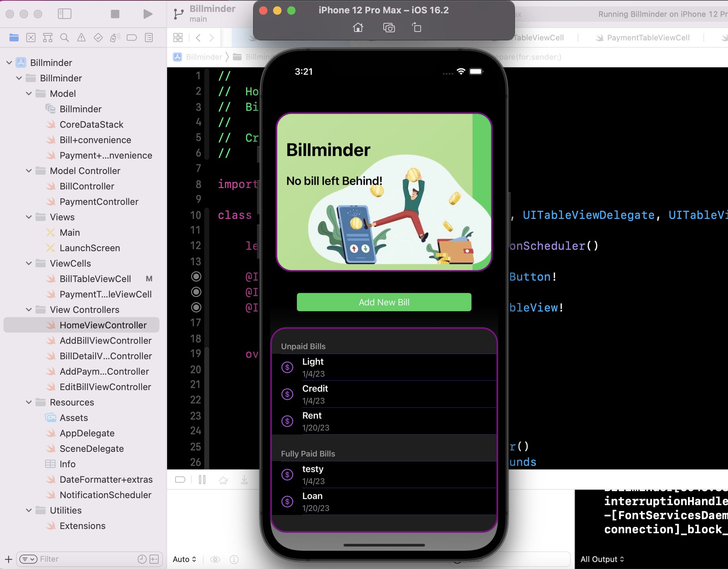Open related items grid menu in editor
The image size is (728, 569).
click(178, 38)
